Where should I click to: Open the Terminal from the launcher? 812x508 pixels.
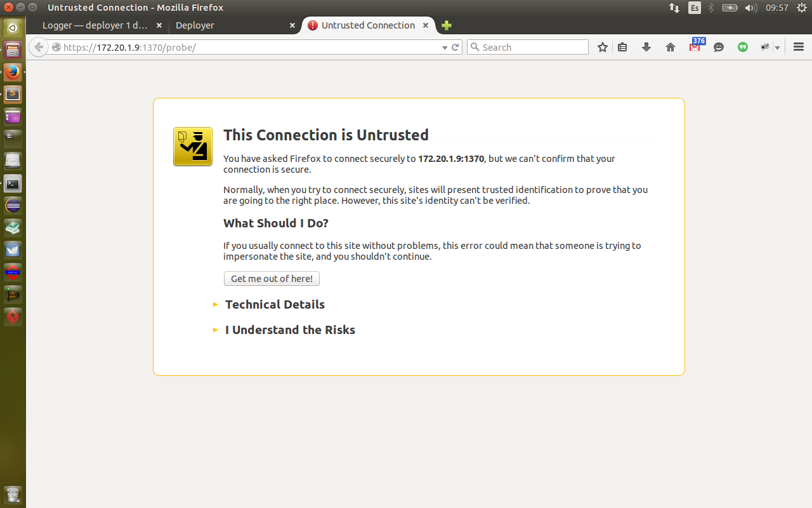pos(13,184)
